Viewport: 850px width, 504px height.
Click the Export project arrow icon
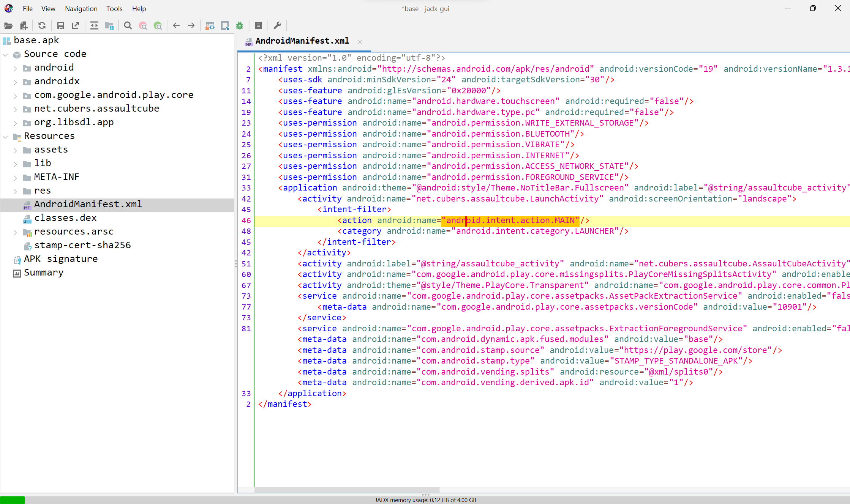pyautogui.click(x=76, y=26)
